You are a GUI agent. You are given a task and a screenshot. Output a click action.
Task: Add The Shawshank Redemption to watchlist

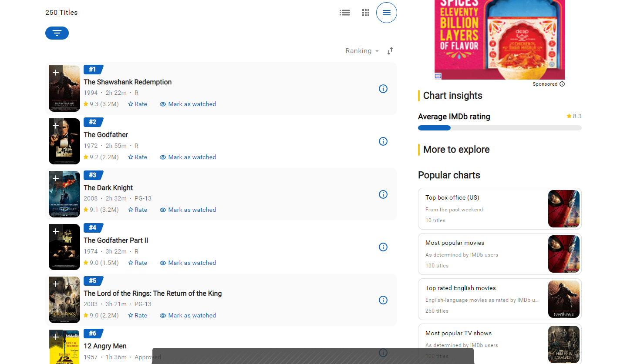tap(56, 73)
